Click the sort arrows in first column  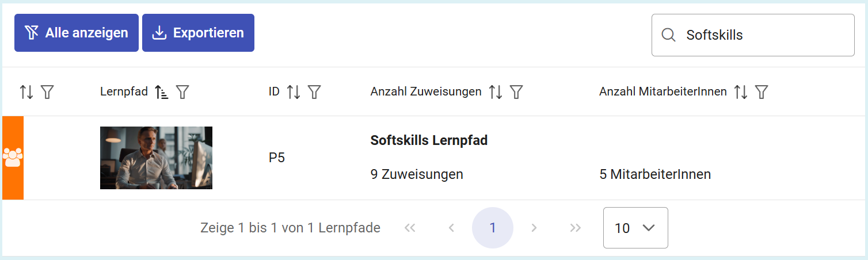(x=26, y=91)
